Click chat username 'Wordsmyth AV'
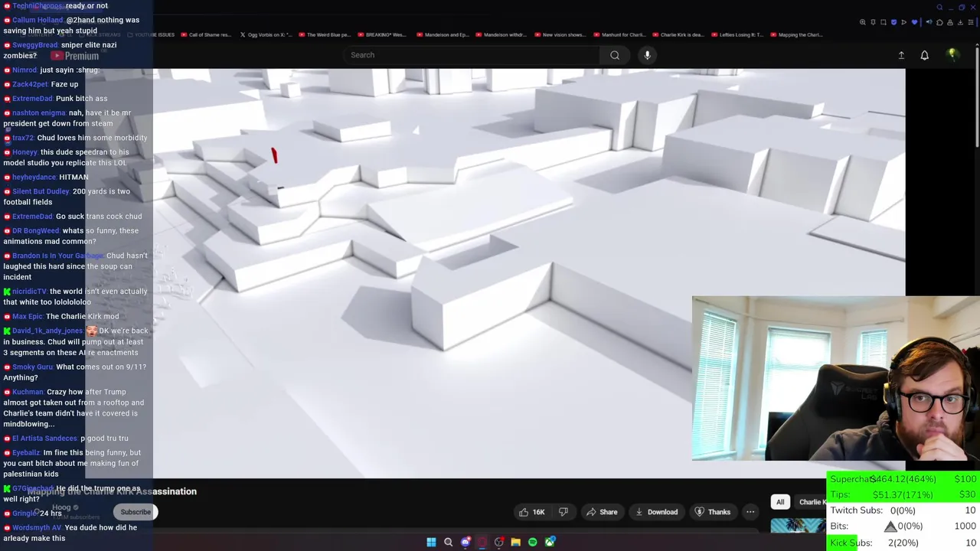This screenshot has width=980, height=551. (37, 527)
